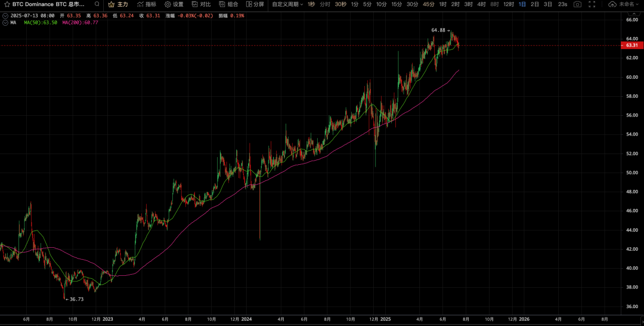Select the 主力 crown toolbar item
This screenshot has width=644, height=326.
118,5
